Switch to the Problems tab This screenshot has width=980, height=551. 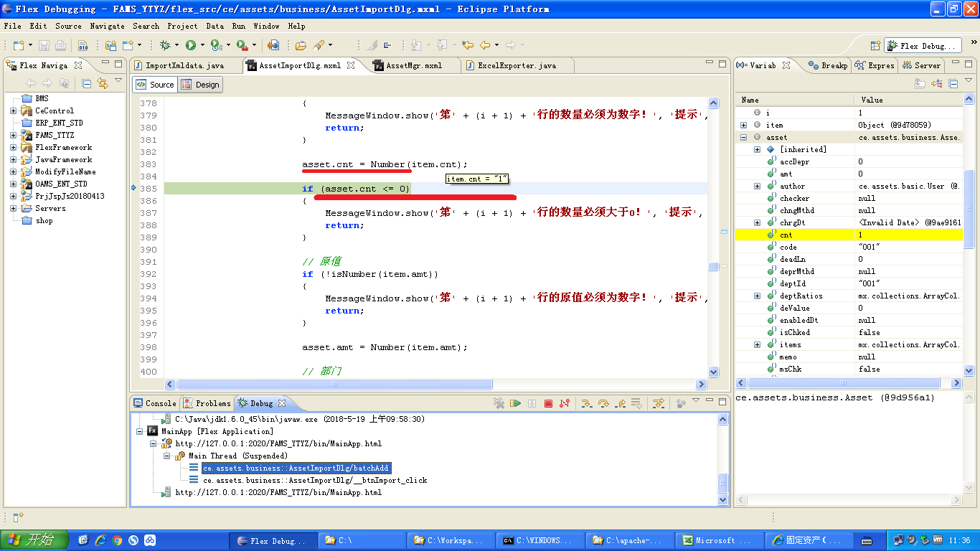(207, 403)
